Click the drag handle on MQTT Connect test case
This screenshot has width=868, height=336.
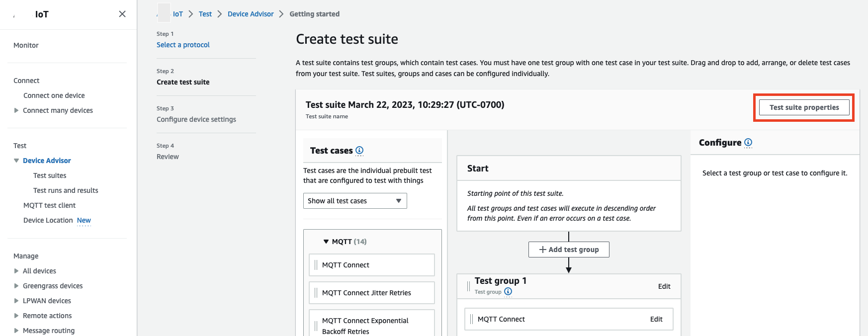coord(316,265)
